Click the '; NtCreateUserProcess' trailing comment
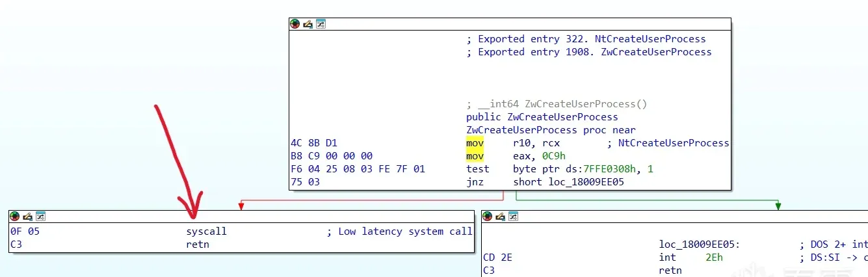The image size is (868, 277). pos(668,143)
